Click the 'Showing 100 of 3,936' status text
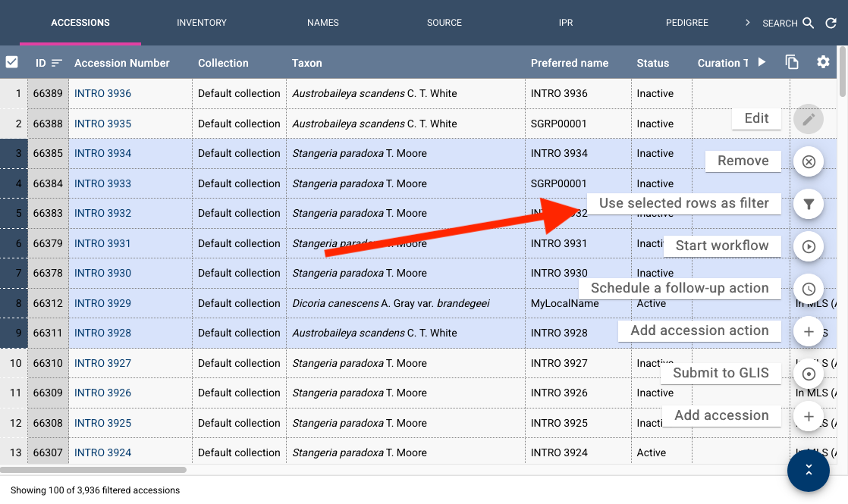This screenshot has height=504, width=848. click(95, 490)
